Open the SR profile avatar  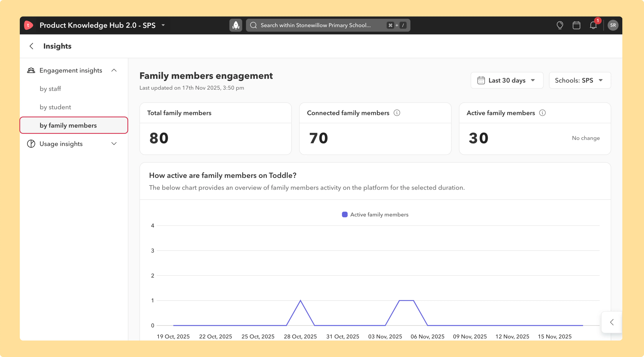[x=613, y=25]
